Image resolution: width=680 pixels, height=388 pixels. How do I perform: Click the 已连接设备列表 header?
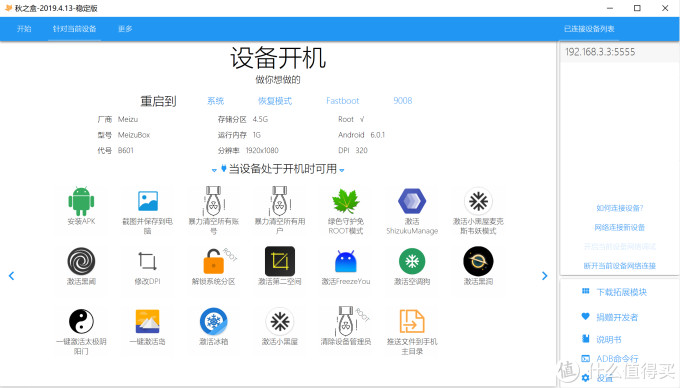(589, 29)
